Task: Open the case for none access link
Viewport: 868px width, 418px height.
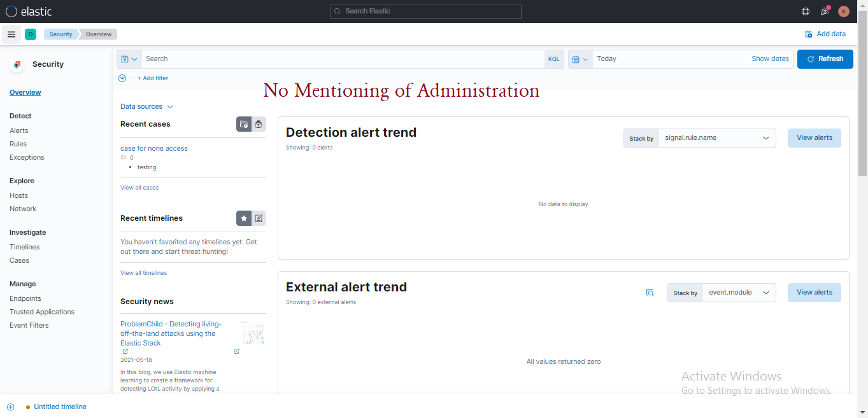Action: [x=153, y=148]
